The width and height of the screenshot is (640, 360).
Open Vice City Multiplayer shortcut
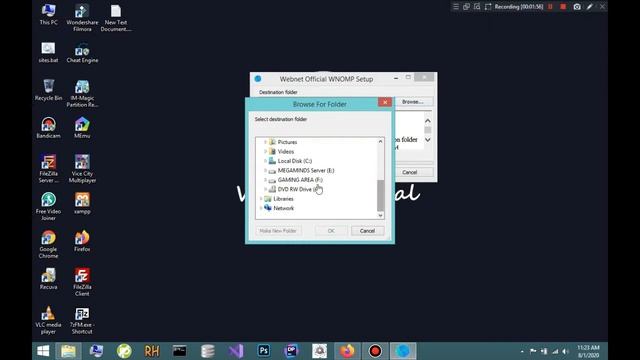pyautogui.click(x=82, y=169)
